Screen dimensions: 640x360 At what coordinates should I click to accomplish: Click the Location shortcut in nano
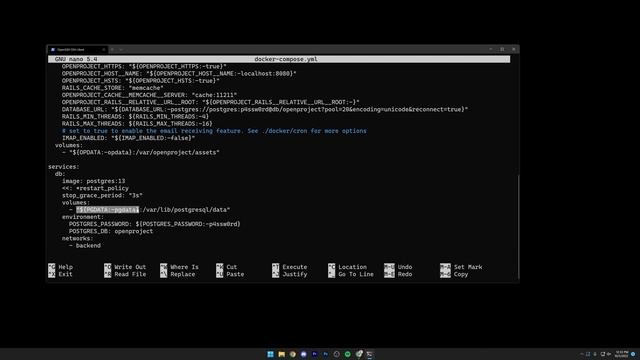click(x=347, y=267)
